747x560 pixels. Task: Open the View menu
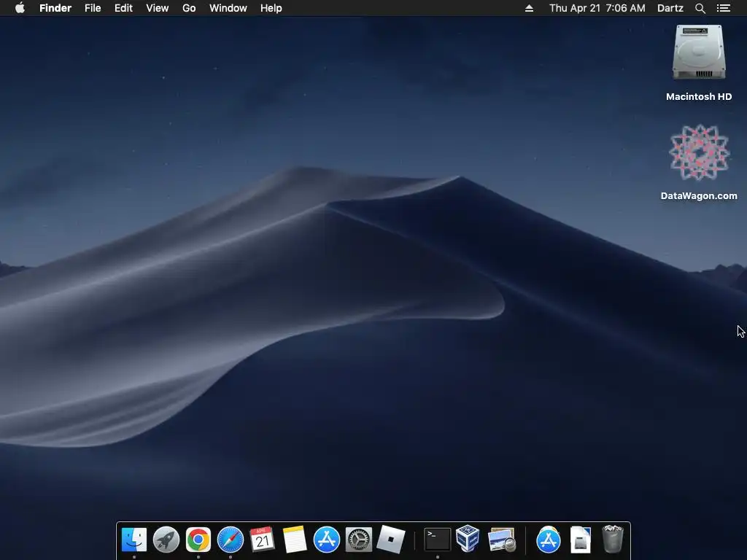[x=158, y=8]
